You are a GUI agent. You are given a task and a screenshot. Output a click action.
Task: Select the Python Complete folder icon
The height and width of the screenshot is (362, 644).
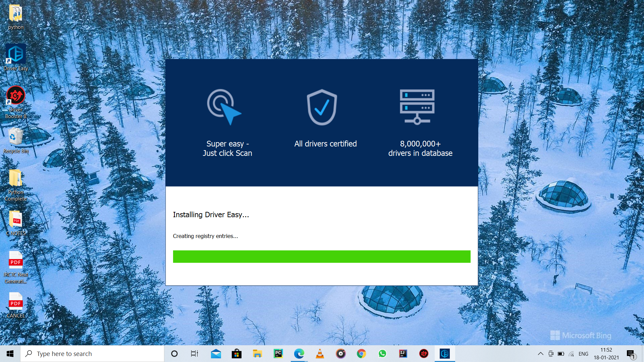pos(15,185)
